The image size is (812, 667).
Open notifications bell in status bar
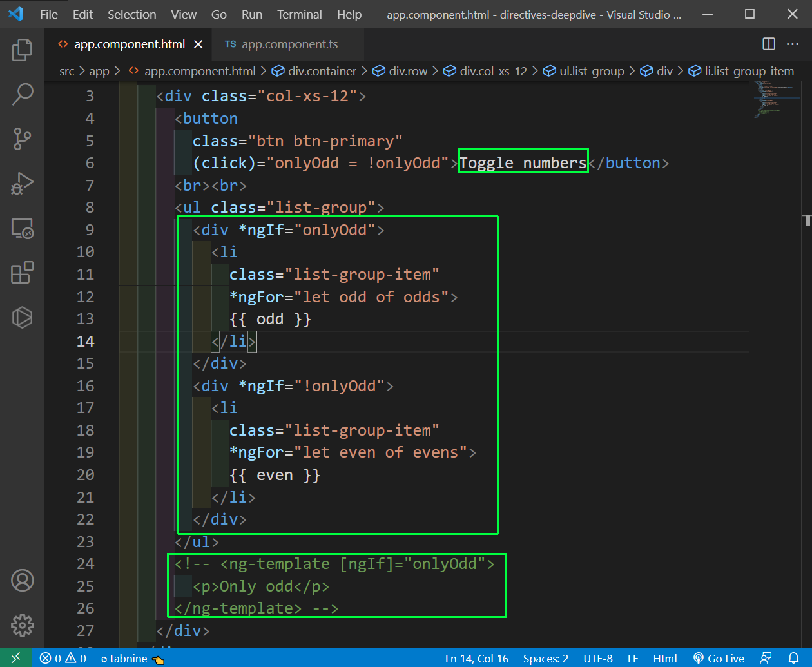793,658
